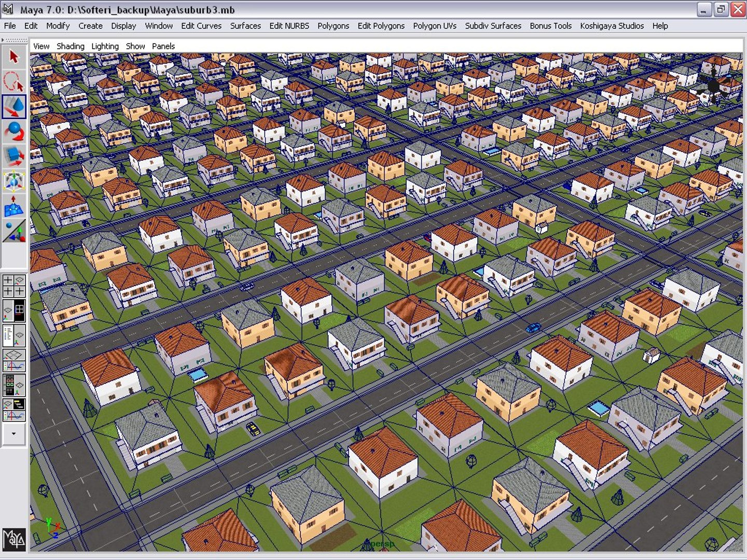Open the Edit Polygons menu
The width and height of the screenshot is (747, 560).
[381, 26]
